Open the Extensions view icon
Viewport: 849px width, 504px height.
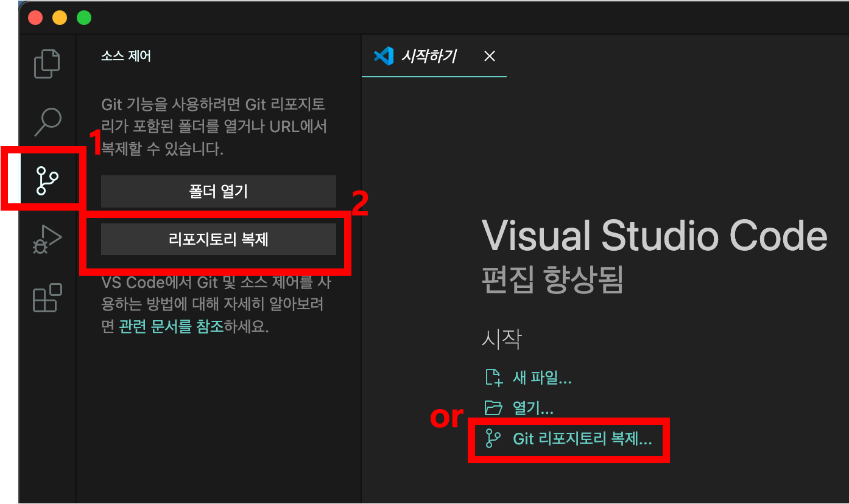pos(48,298)
